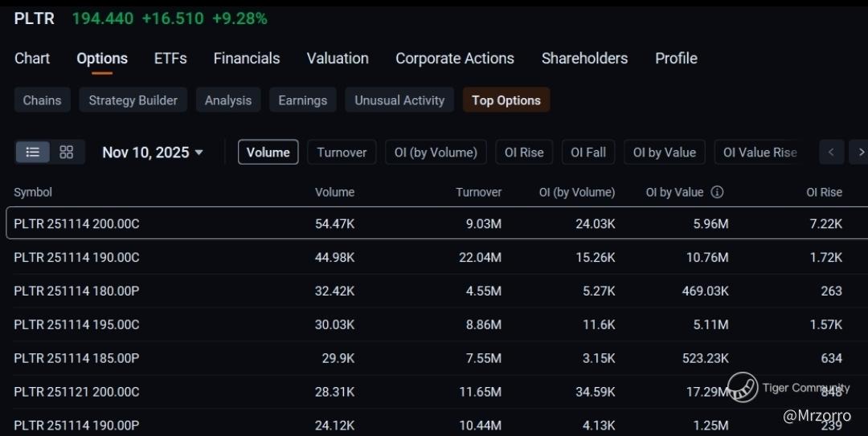Click the Tiger Community logo

coord(743,387)
